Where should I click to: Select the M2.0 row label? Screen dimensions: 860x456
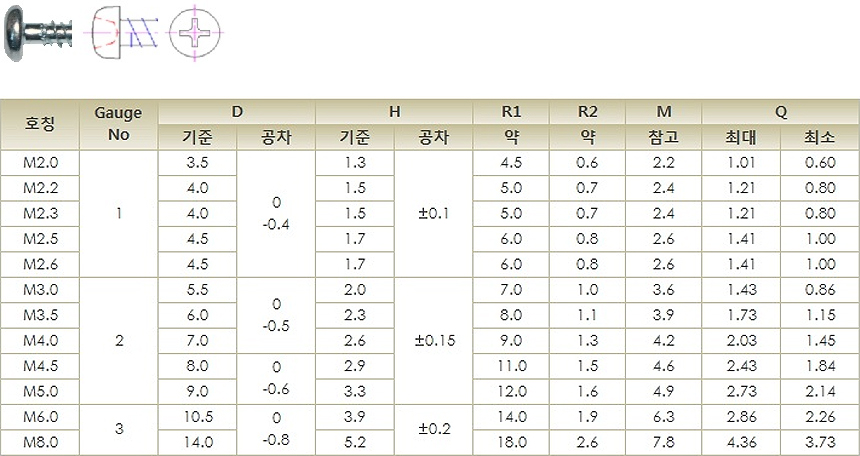click(40, 162)
